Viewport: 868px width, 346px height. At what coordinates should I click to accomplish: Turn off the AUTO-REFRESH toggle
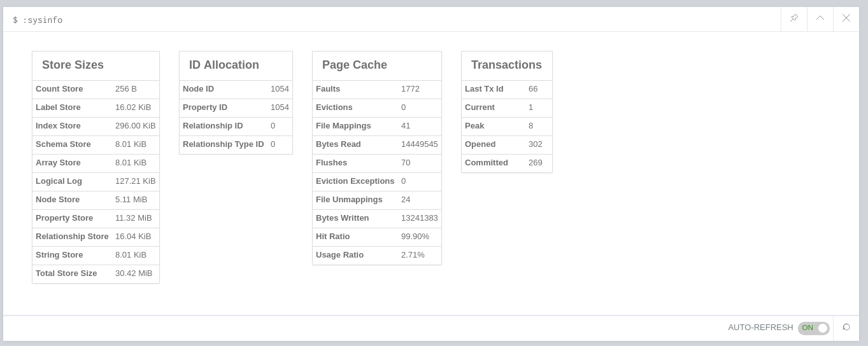tap(814, 328)
